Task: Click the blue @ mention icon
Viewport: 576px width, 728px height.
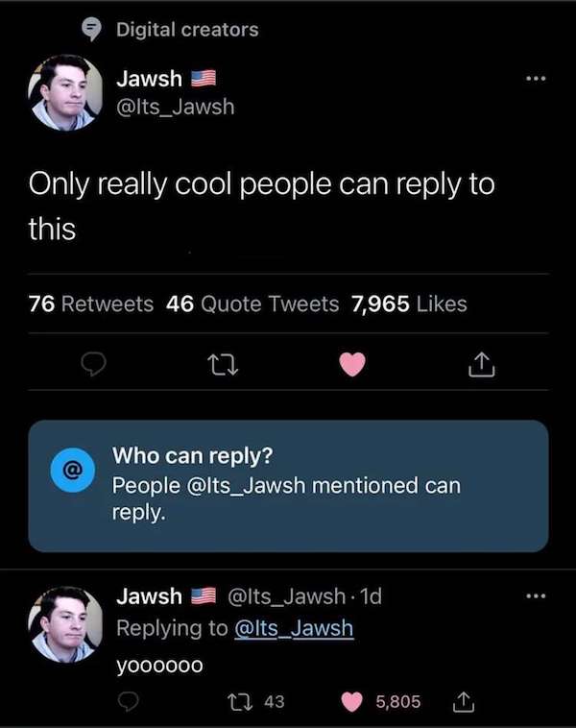Action: coord(72,473)
